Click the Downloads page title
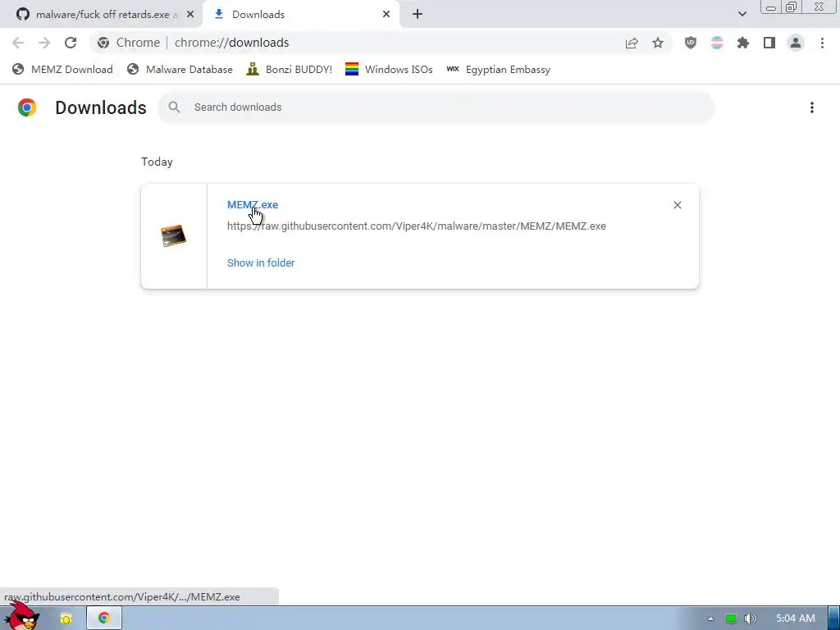 tap(101, 107)
